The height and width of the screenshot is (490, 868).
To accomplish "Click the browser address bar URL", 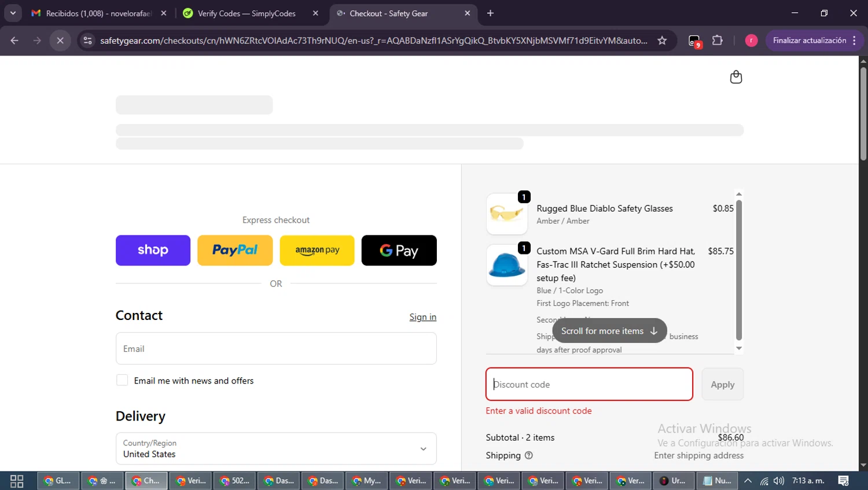I will coord(373,40).
